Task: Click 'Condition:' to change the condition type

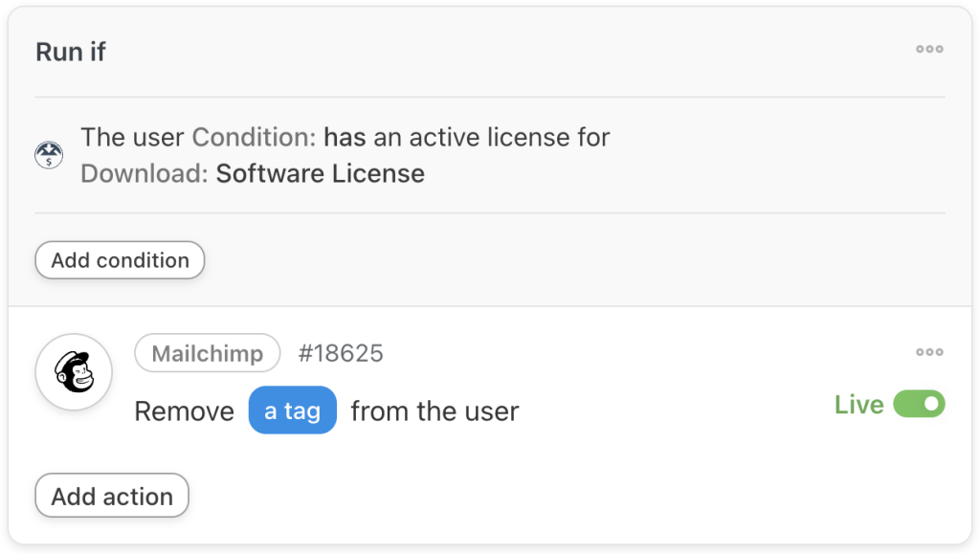Action: [x=253, y=137]
